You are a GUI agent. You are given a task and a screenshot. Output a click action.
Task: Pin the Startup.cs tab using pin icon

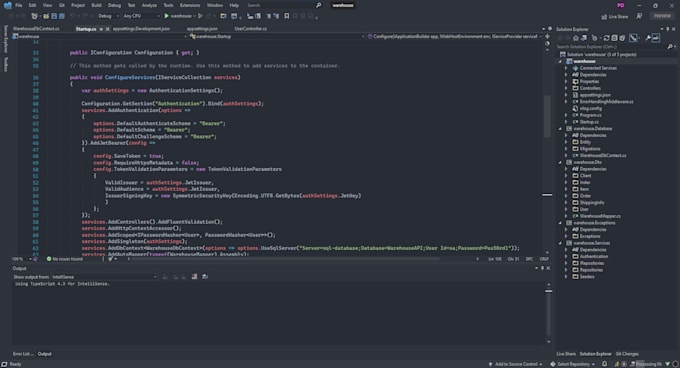tap(101, 29)
